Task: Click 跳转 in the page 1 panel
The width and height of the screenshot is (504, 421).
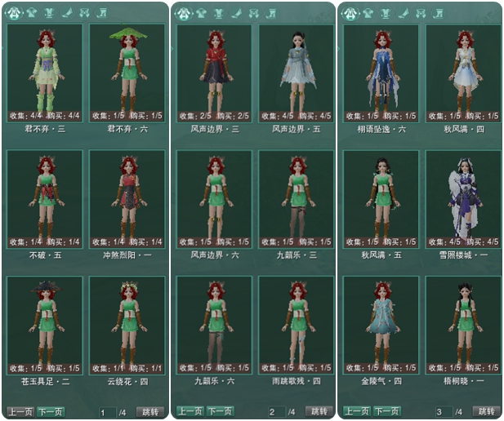Action: click(x=150, y=412)
